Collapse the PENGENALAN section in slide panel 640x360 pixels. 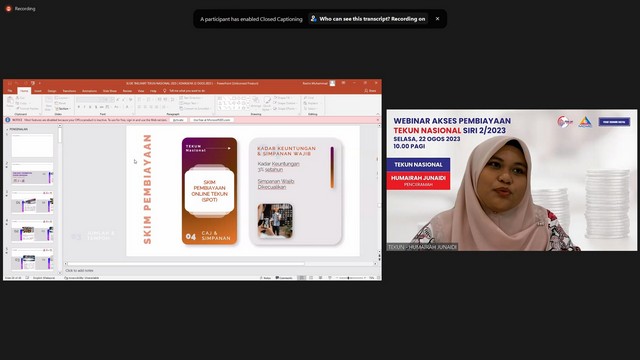7,129
